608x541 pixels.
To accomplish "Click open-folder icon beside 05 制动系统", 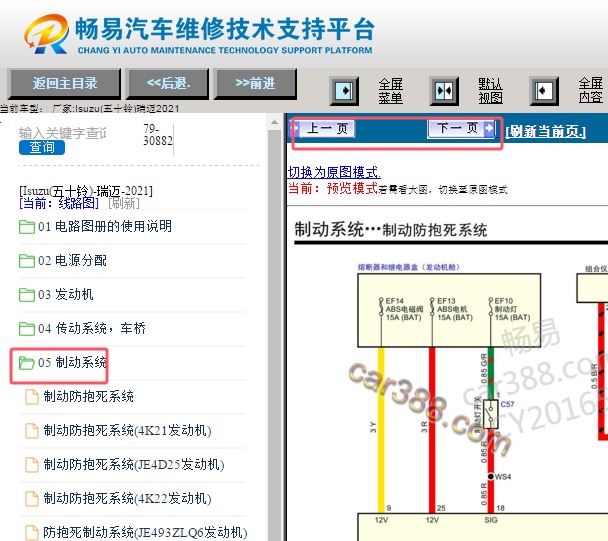I will [x=27, y=363].
